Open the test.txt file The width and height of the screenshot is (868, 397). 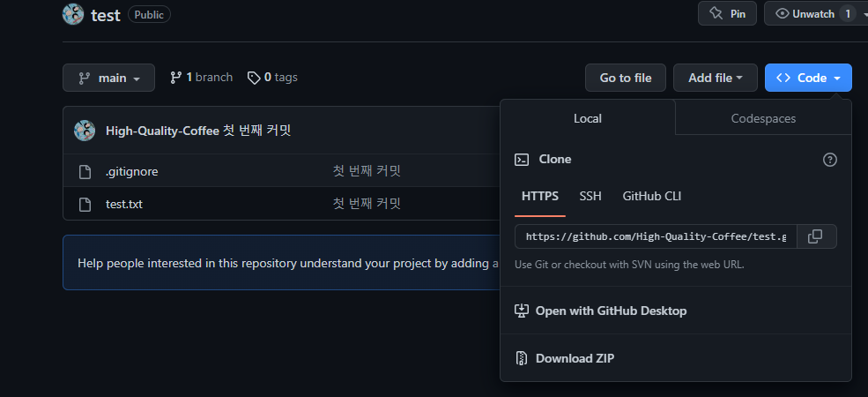[x=124, y=204]
